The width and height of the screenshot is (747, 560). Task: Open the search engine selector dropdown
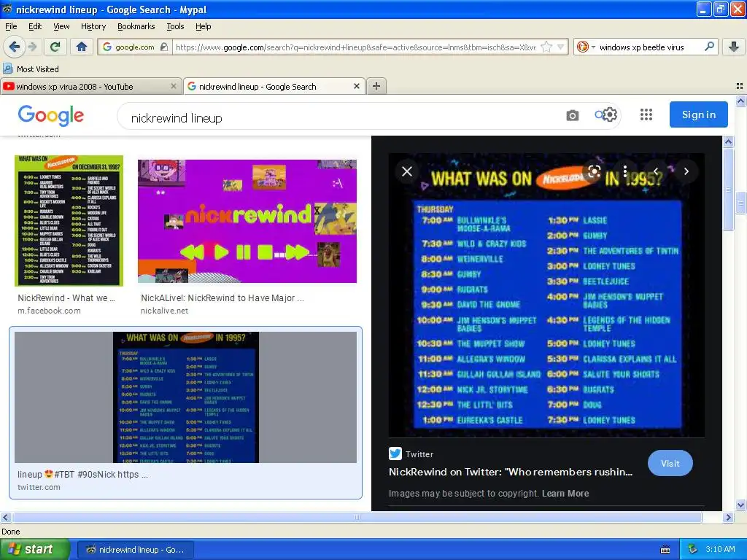point(586,47)
